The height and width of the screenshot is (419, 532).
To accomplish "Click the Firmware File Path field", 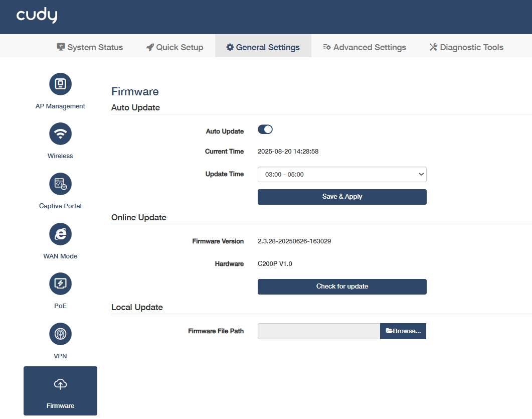I will 319,331.
